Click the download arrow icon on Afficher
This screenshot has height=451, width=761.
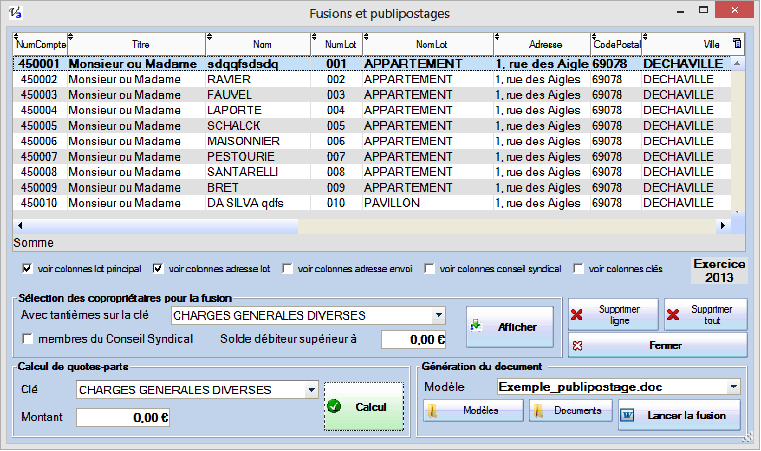476,326
